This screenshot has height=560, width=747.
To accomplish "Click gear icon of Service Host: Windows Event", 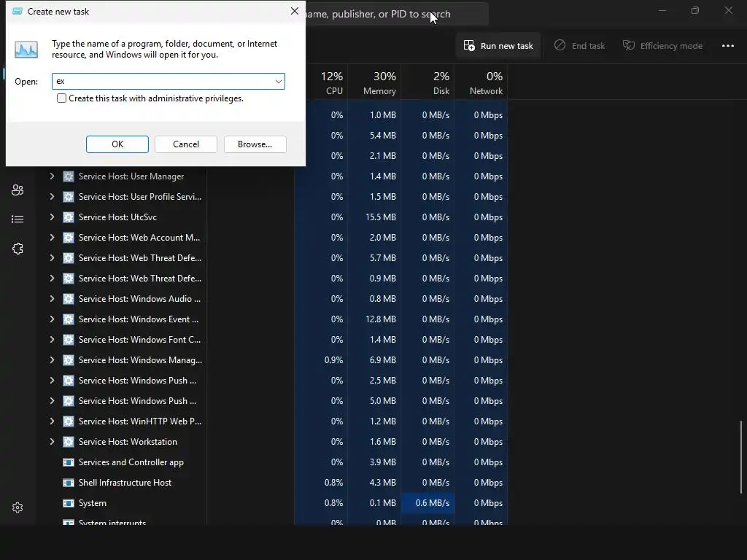I will 69,319.
